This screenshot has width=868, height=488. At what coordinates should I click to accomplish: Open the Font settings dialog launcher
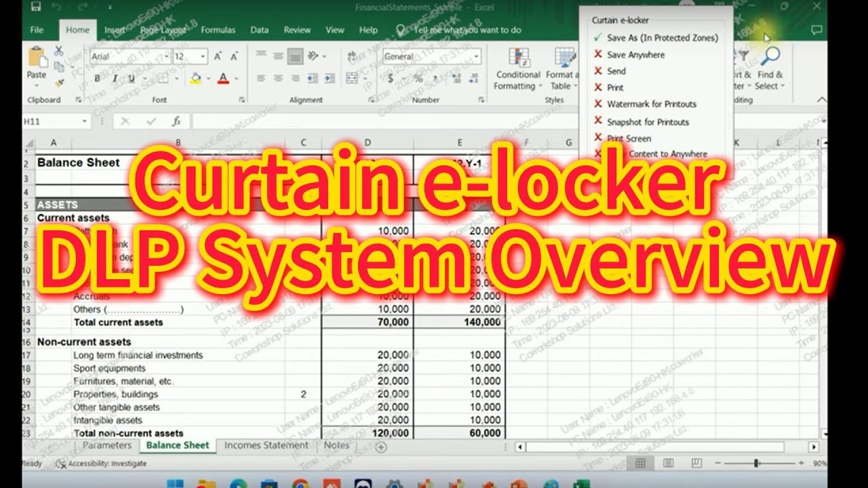coord(243,100)
